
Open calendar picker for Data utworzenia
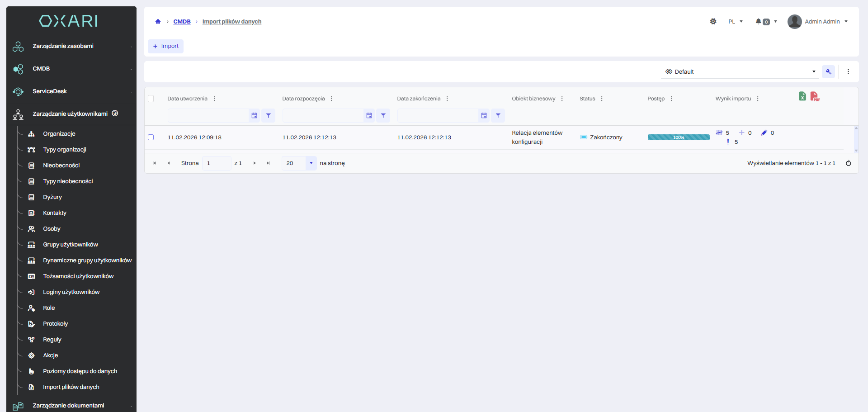click(x=255, y=116)
